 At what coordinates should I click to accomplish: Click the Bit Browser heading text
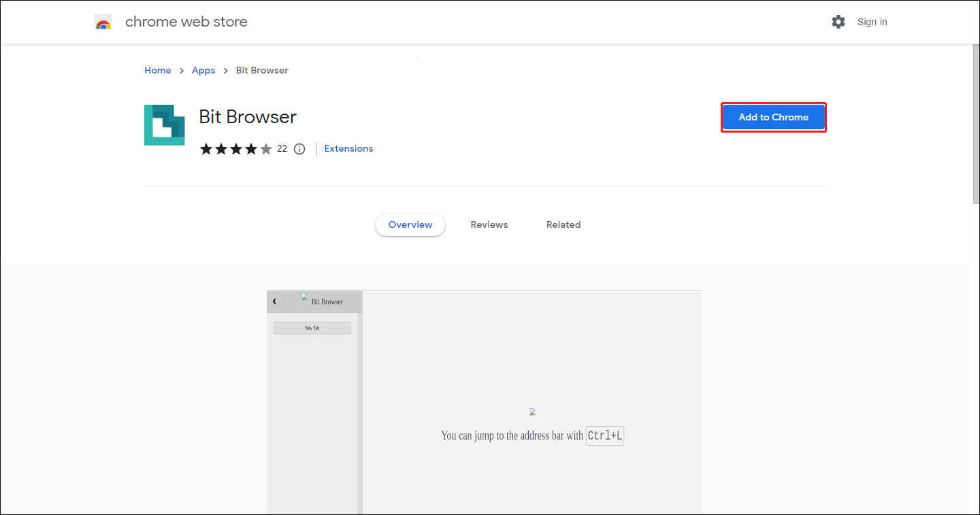coord(248,117)
